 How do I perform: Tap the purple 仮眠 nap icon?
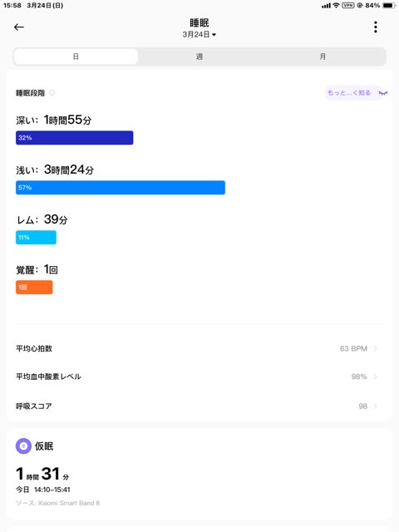[x=23, y=446]
